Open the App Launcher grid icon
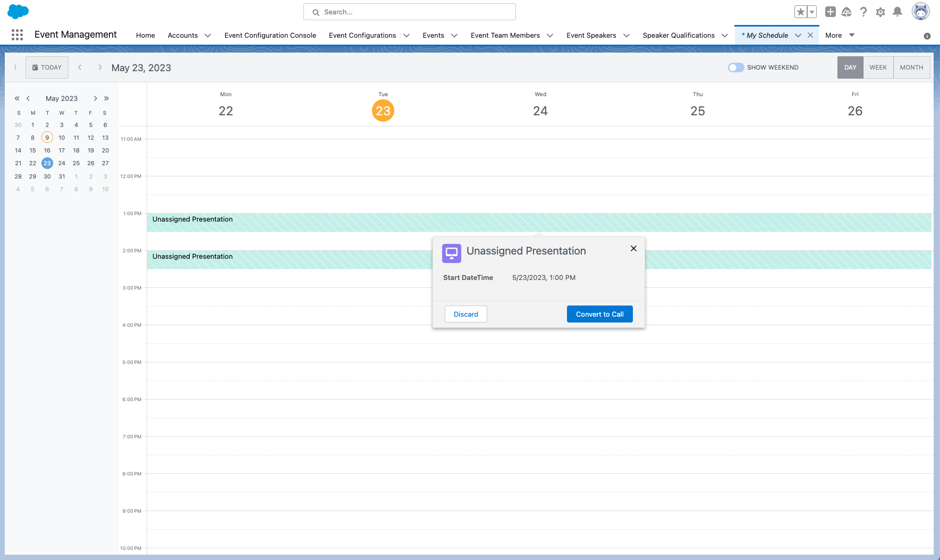Viewport: 940px width, 560px height. 17,35
